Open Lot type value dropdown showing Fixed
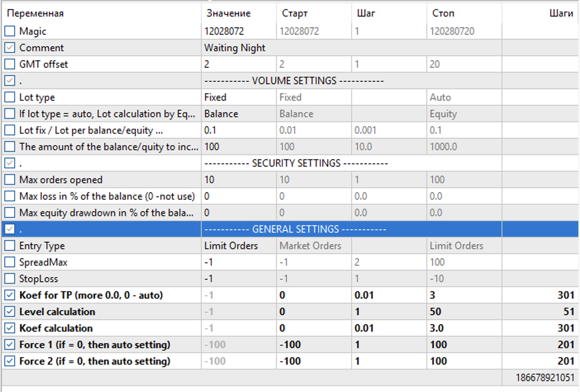Image resolution: width=580 pixels, height=392 pixels. tap(239, 97)
